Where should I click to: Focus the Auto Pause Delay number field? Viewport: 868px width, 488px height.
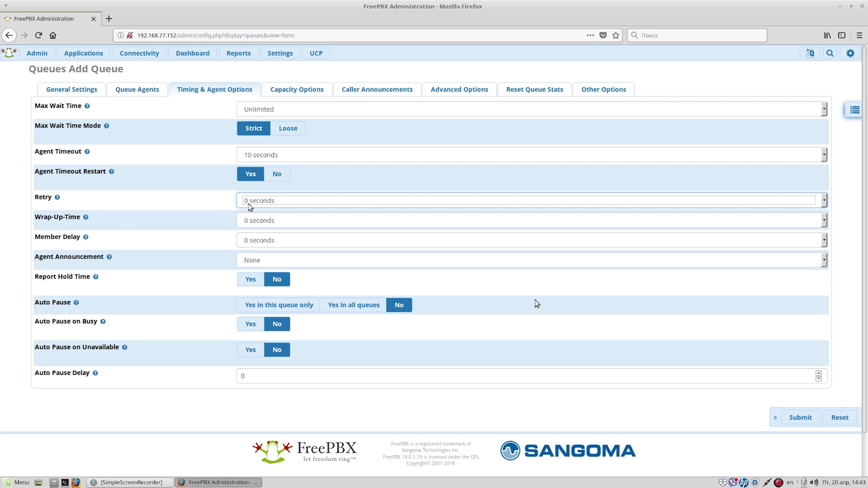pos(532,376)
